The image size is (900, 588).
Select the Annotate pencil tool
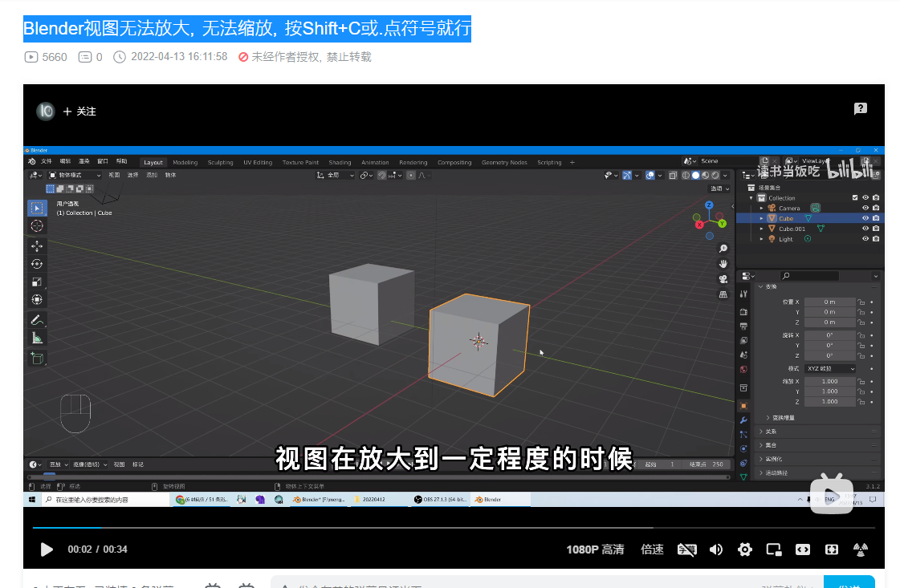coord(37,320)
